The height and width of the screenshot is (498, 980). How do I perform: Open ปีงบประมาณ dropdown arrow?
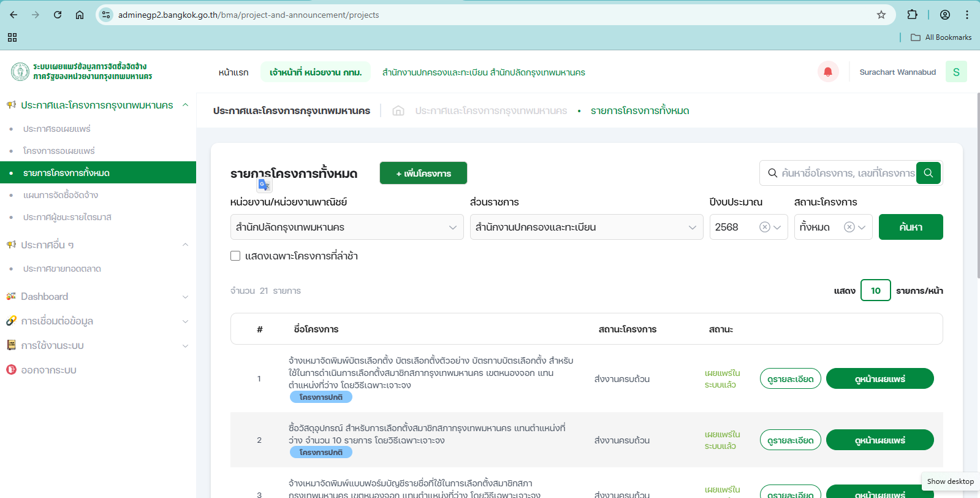(x=777, y=227)
